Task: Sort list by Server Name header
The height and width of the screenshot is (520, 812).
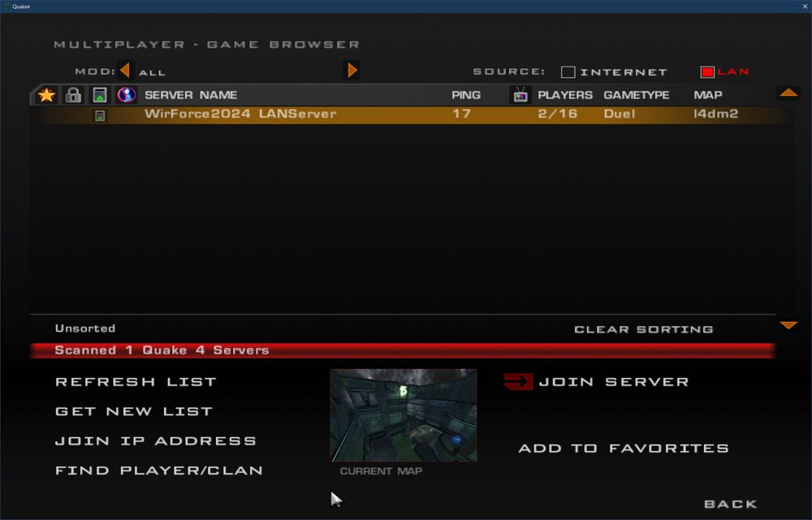Action: tap(191, 95)
